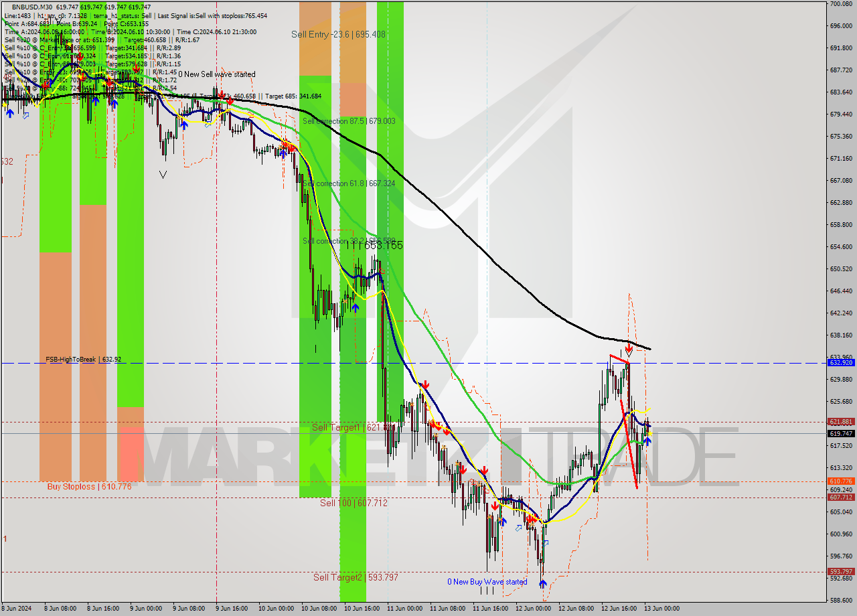Click the 'Line:1483' info text

tap(17, 15)
